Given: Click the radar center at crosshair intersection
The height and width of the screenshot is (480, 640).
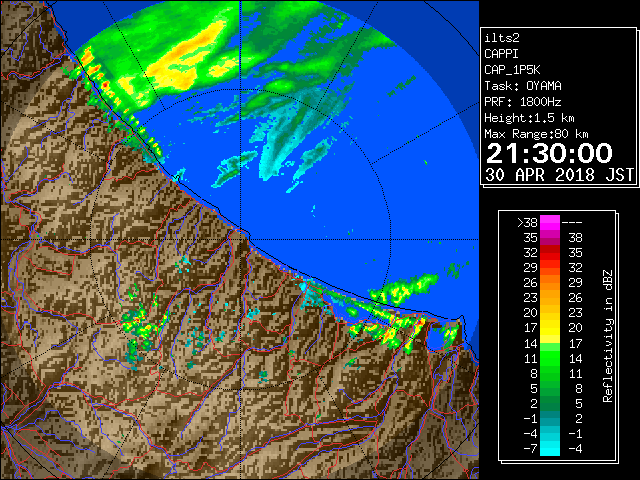Looking at the screenshot, I should click(x=241, y=240).
